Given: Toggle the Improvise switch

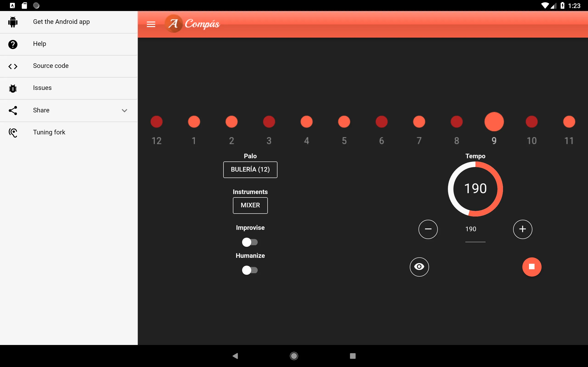Looking at the screenshot, I should (250, 242).
